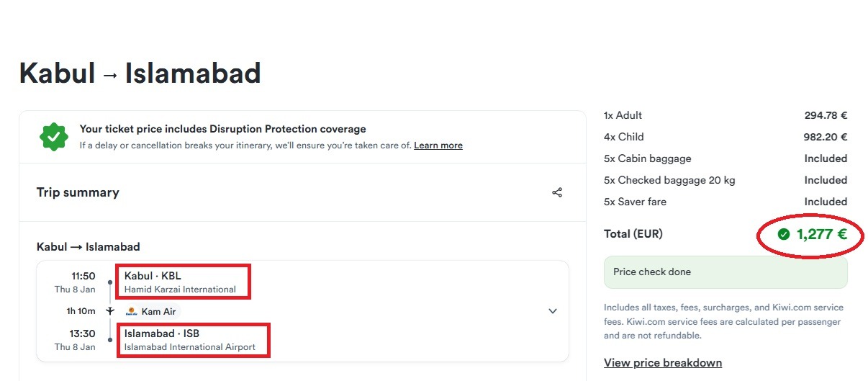Image resolution: width=868 pixels, height=381 pixels.
Task: Click the green Disruption Protection badge icon
Action: 54,137
